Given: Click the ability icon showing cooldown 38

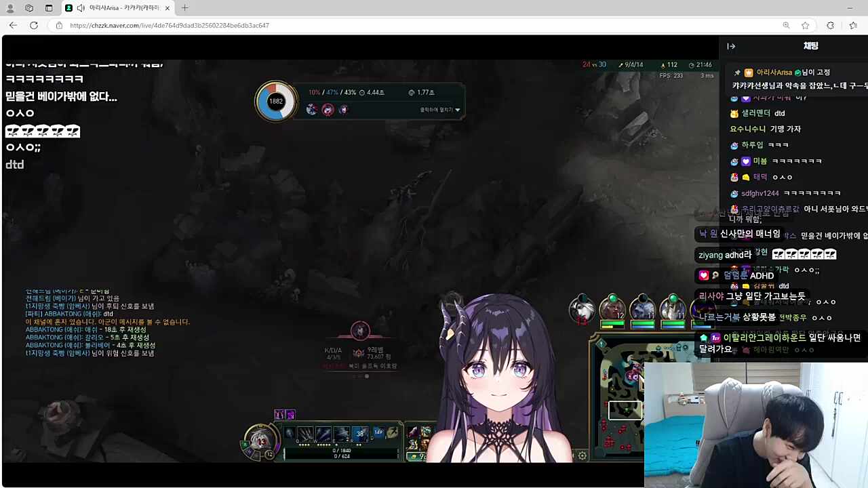Looking at the screenshot, I should point(359,434).
